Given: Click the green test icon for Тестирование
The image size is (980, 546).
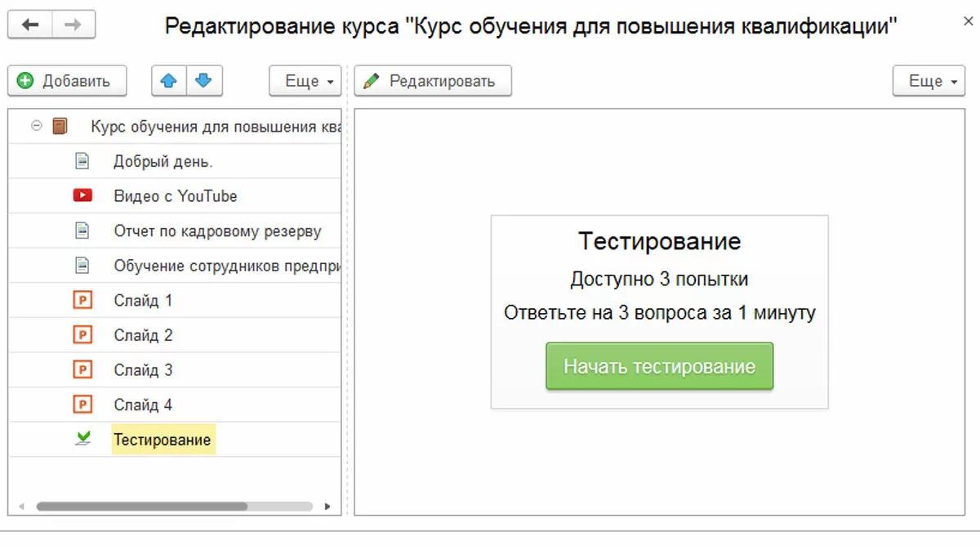Looking at the screenshot, I should tap(82, 440).
